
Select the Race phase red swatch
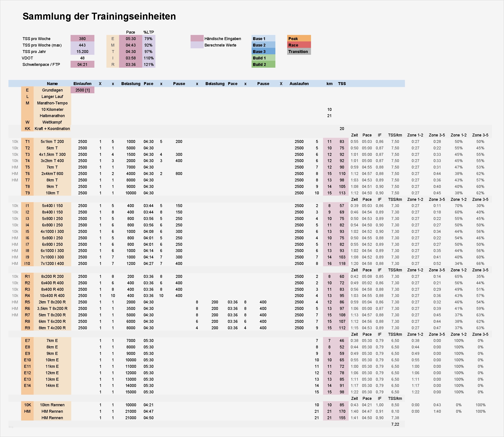pos(299,45)
